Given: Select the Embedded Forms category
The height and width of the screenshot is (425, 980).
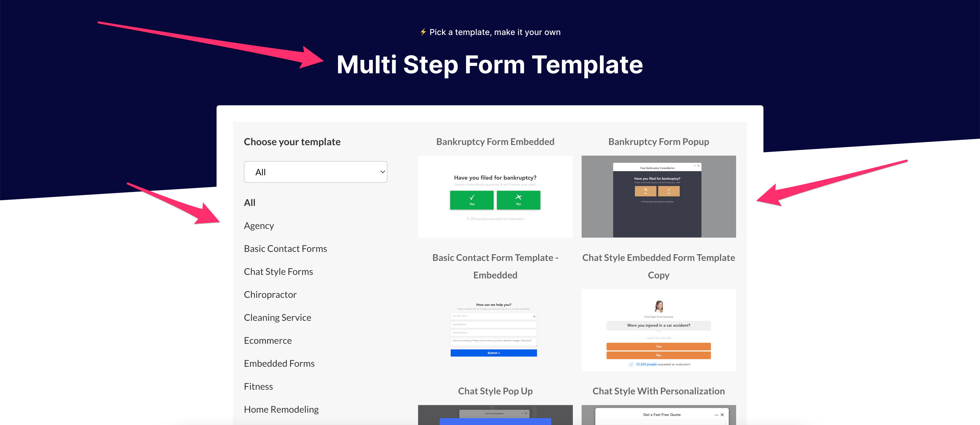Looking at the screenshot, I should [280, 363].
